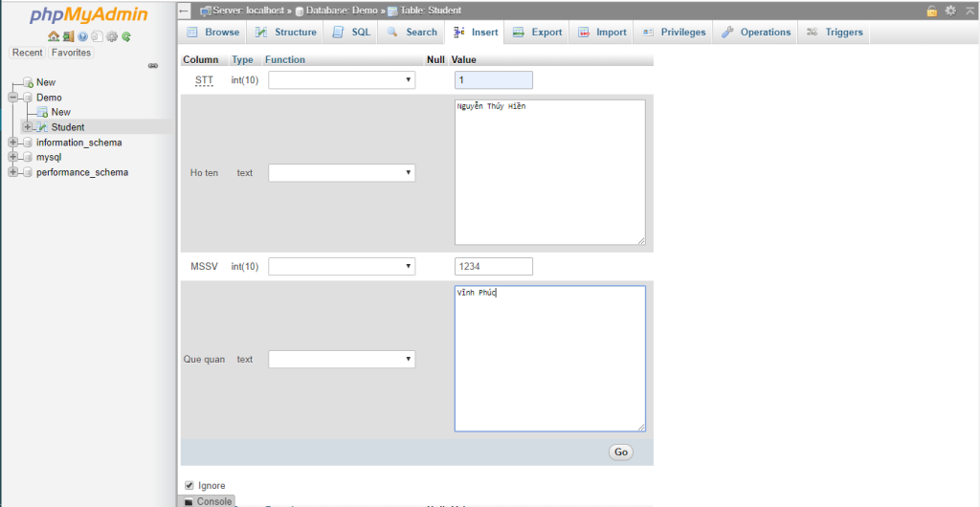Click the Go button
The image size is (980, 507).
[x=620, y=452]
